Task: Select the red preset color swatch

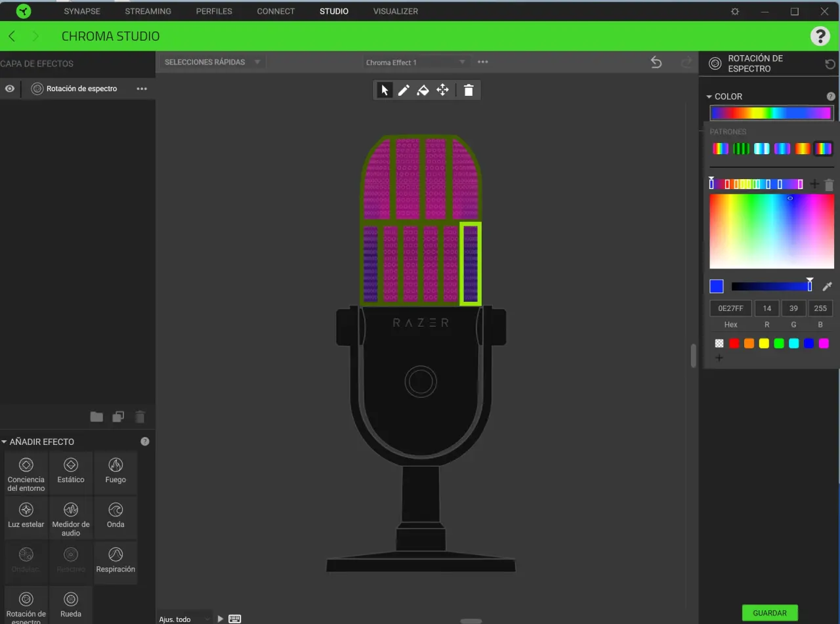Action: (x=734, y=343)
